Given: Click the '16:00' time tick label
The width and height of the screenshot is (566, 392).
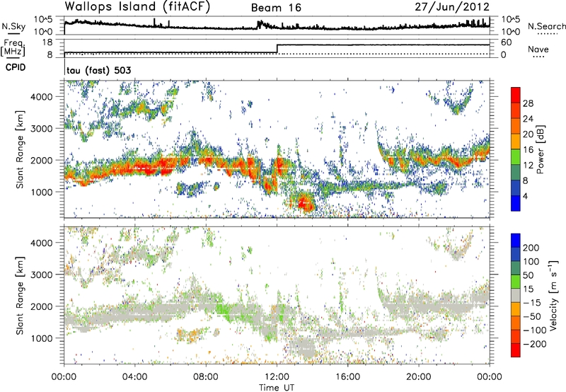Looking at the screenshot, I should click(347, 377).
